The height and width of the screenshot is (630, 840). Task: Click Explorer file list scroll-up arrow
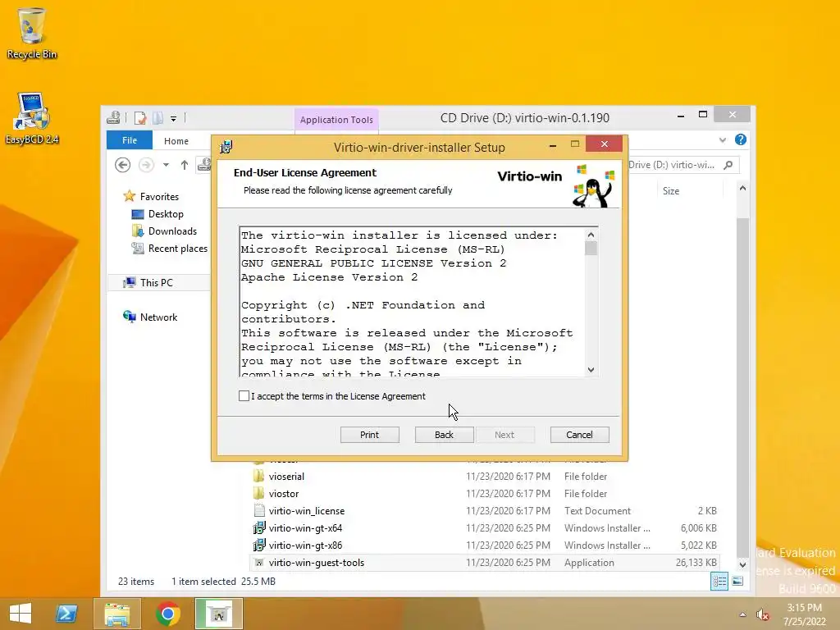coord(742,188)
